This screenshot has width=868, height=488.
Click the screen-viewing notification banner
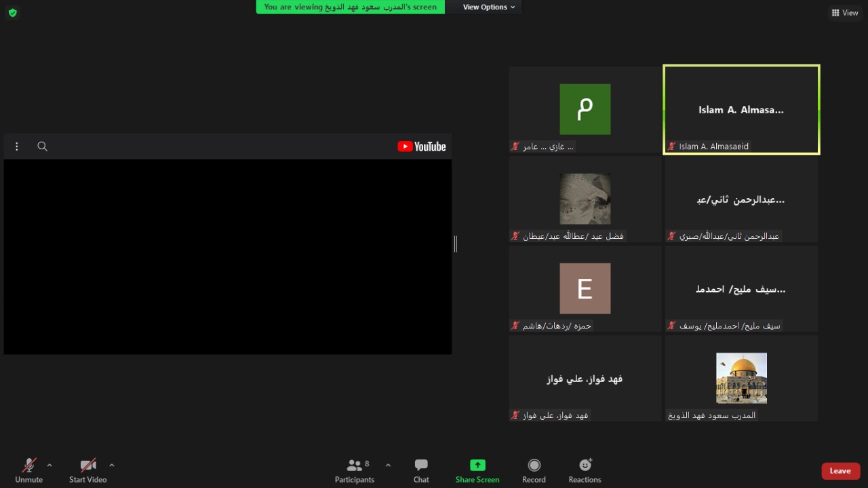350,7
